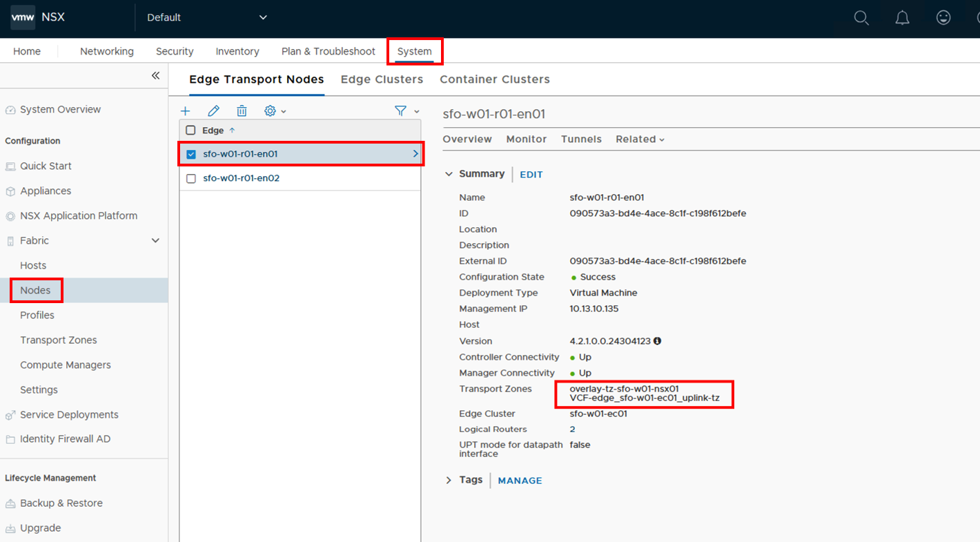Click the version info icon
980x542 pixels.
[658, 341]
